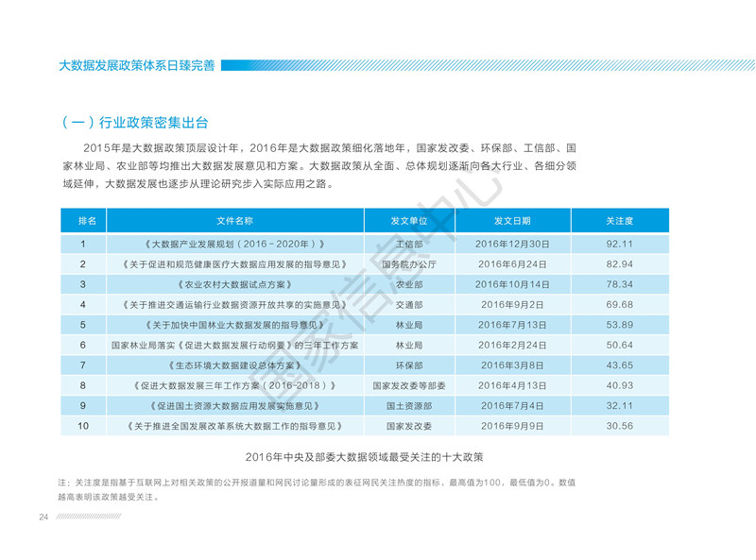Click the date "2016年3月8日"

512,365
